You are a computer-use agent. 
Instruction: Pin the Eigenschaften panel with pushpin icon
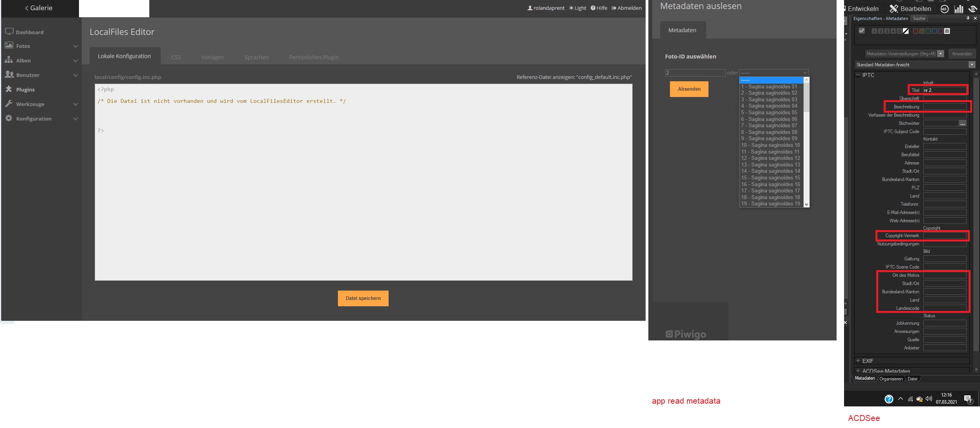pos(968,18)
